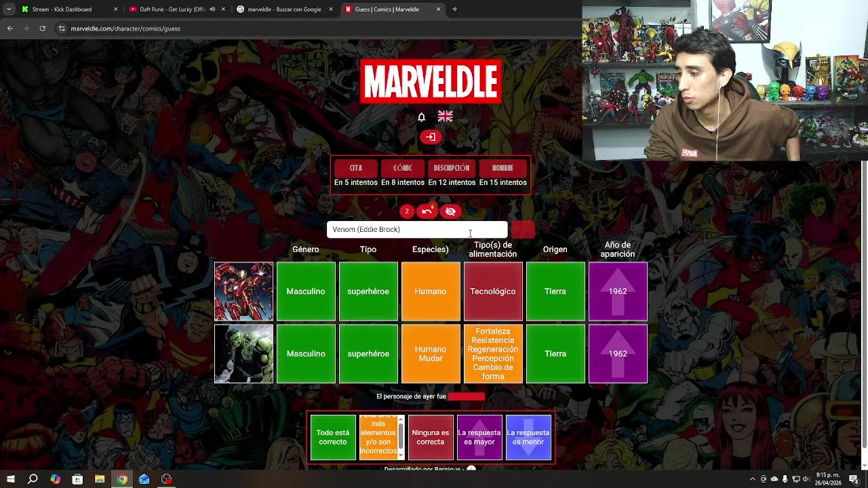The width and height of the screenshot is (868, 488).
Task: Select the Guess | Comics | Marveldle tab
Action: coord(391,9)
